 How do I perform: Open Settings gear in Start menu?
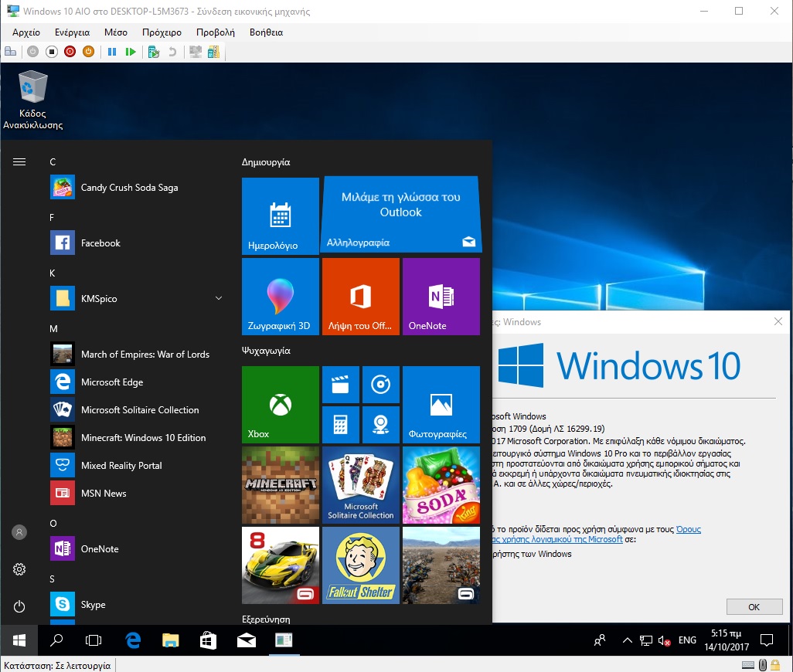point(19,569)
